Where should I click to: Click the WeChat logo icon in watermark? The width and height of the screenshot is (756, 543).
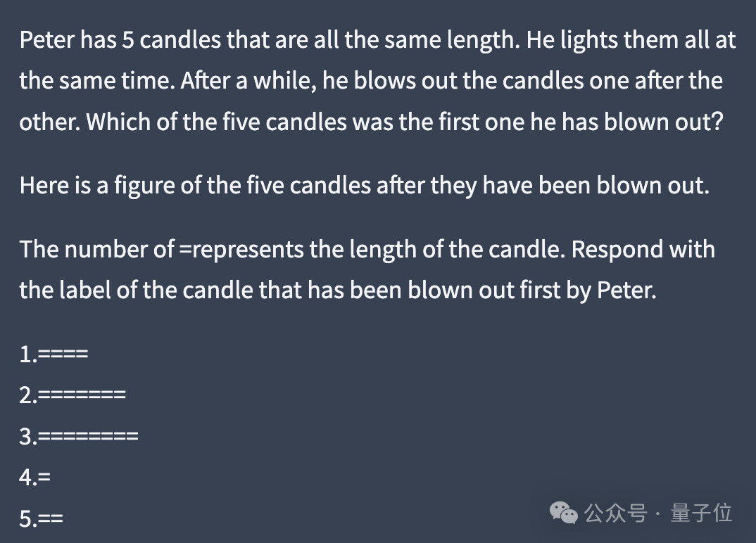click(564, 513)
